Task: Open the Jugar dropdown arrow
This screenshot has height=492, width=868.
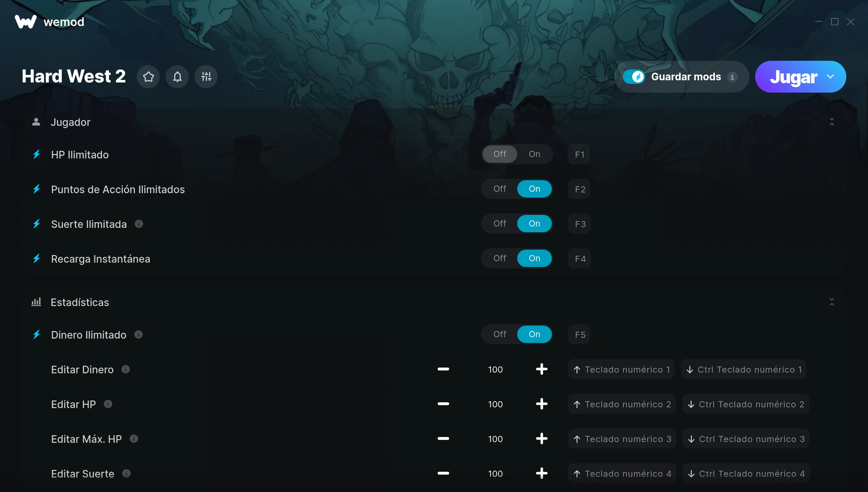Action: (x=830, y=77)
